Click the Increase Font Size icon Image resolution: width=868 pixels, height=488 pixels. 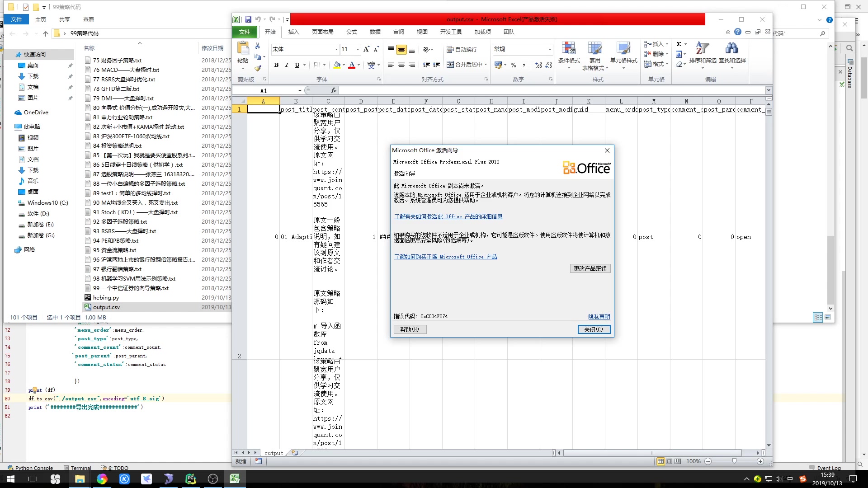pyautogui.click(x=366, y=49)
